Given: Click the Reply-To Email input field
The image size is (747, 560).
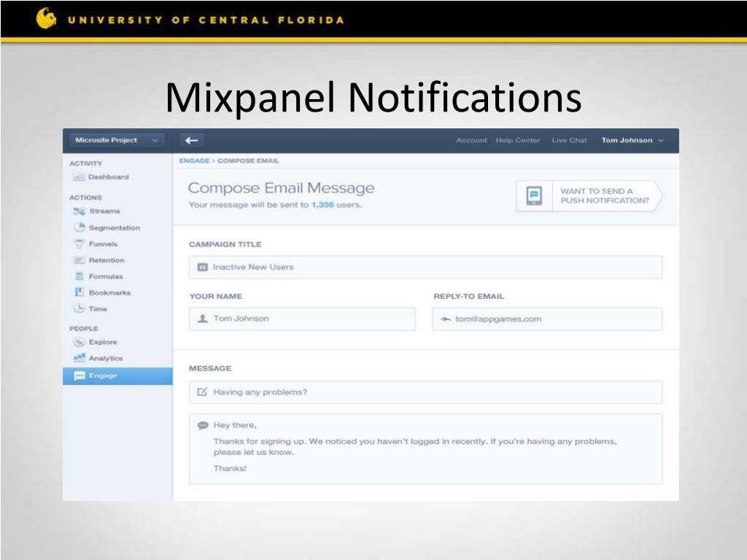Looking at the screenshot, I should coord(547,319).
